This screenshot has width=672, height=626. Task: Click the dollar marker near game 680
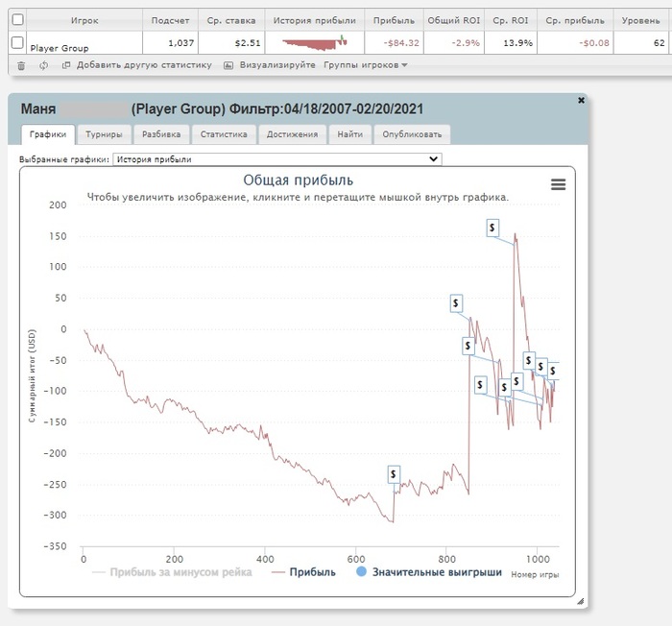[x=394, y=474]
